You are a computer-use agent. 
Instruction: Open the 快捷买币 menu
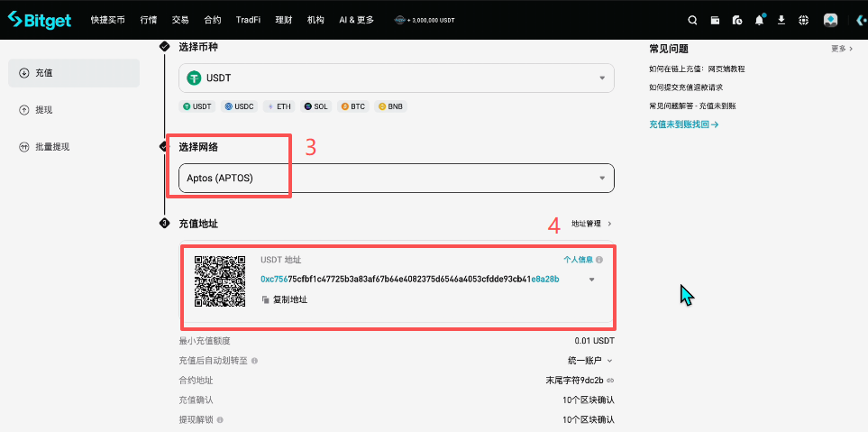(108, 20)
